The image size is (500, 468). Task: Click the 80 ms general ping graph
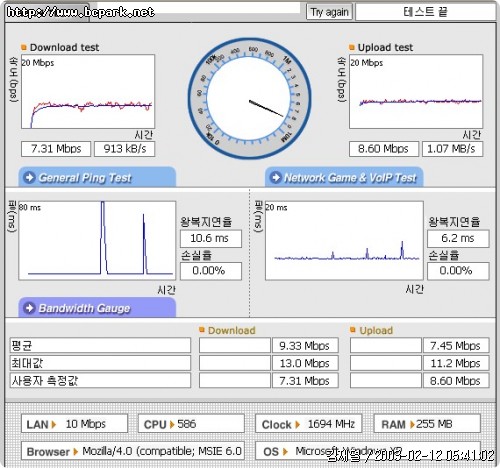[x=97, y=240]
